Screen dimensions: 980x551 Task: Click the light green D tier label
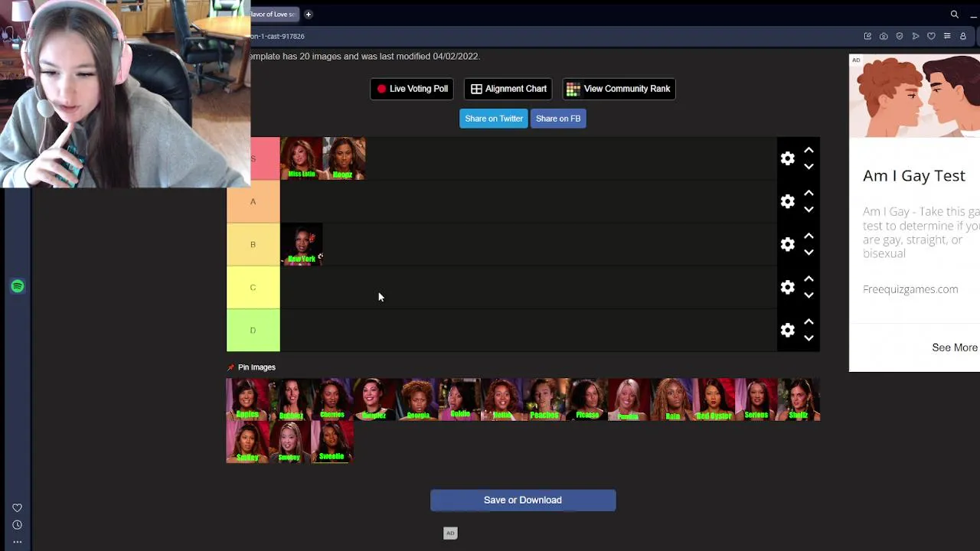[x=253, y=330]
